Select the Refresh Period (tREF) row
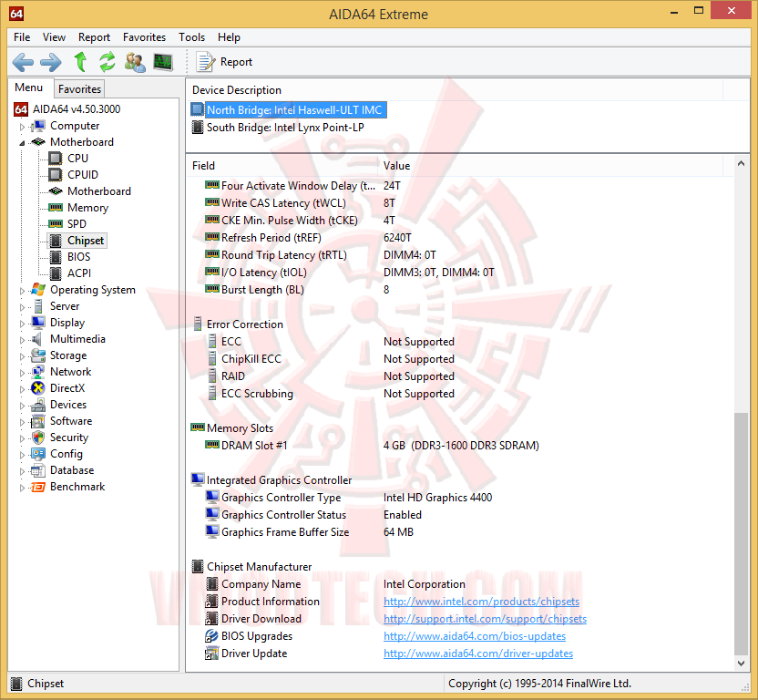Image resolution: width=758 pixels, height=700 pixels. 459,238
